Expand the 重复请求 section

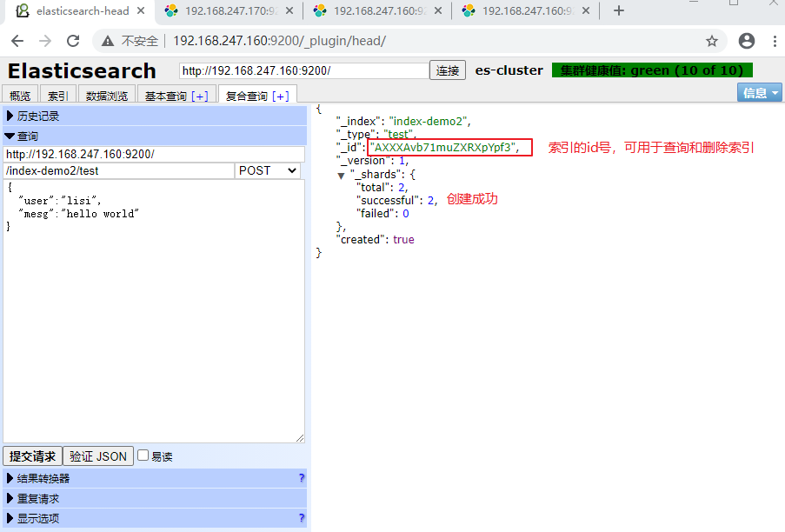tap(155, 498)
